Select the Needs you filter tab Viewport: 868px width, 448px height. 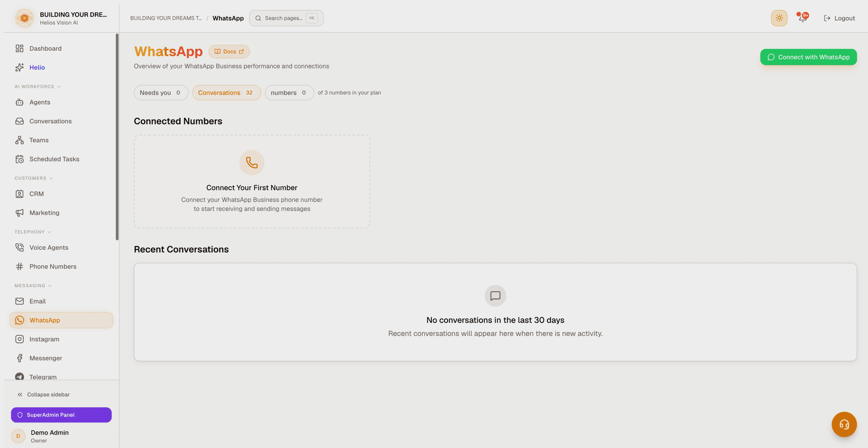[x=161, y=93]
